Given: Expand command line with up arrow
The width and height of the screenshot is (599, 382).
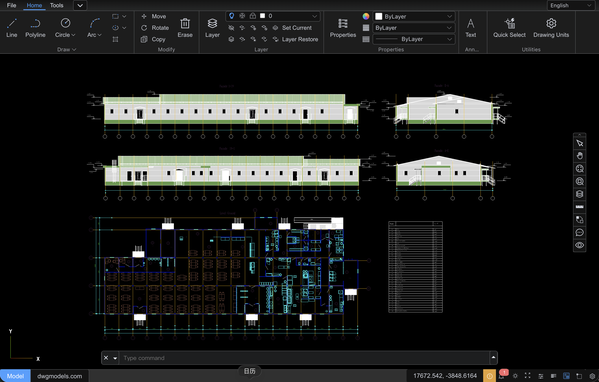Looking at the screenshot, I should 493,358.
